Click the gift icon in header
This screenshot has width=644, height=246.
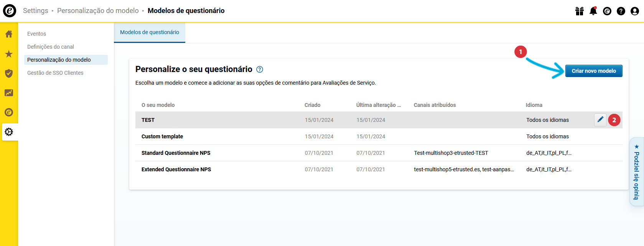pyautogui.click(x=579, y=11)
